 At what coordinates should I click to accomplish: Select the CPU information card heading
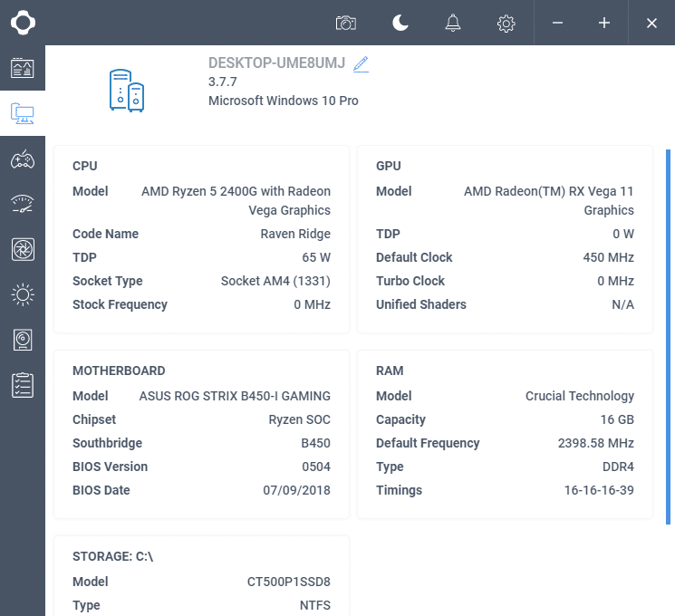click(x=85, y=166)
